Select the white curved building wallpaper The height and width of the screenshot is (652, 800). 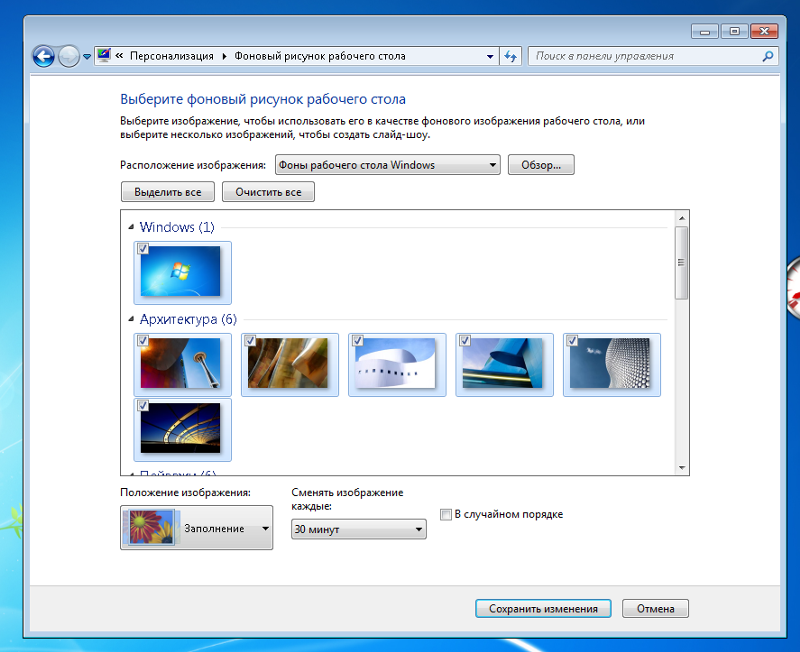pyautogui.click(x=397, y=365)
